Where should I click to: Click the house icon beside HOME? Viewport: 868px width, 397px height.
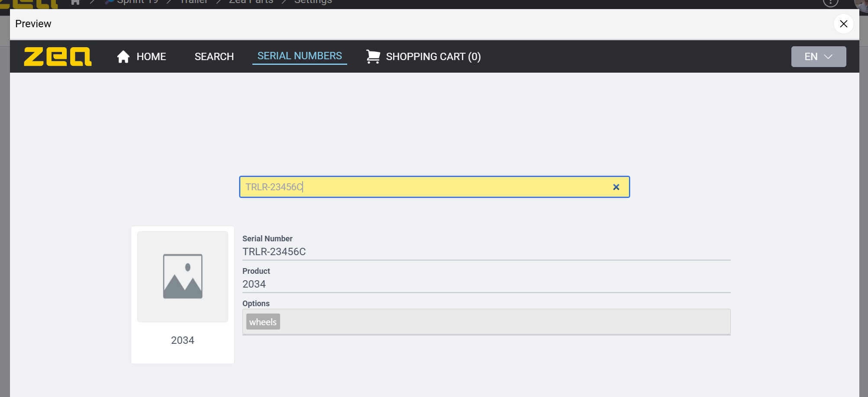pyautogui.click(x=123, y=57)
